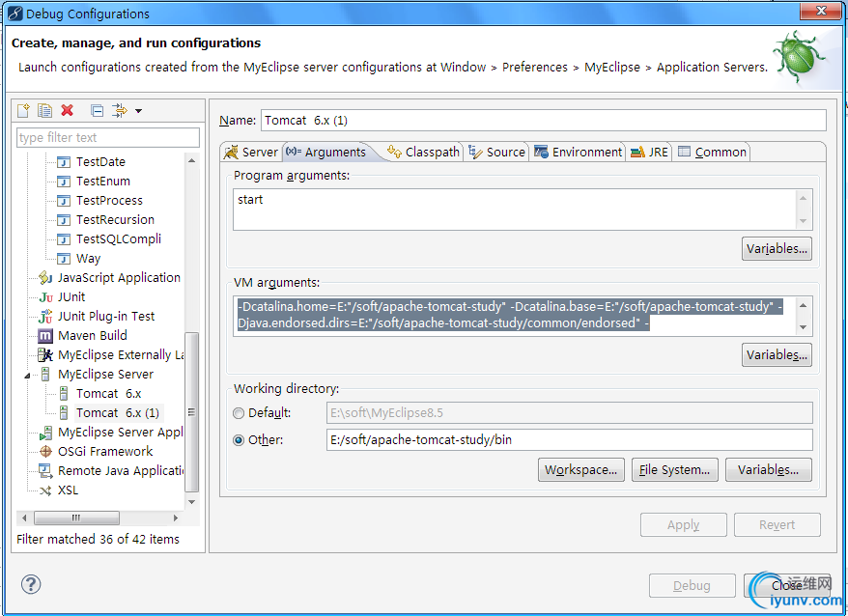
Task: Switch to the JRE tab
Action: [649, 152]
